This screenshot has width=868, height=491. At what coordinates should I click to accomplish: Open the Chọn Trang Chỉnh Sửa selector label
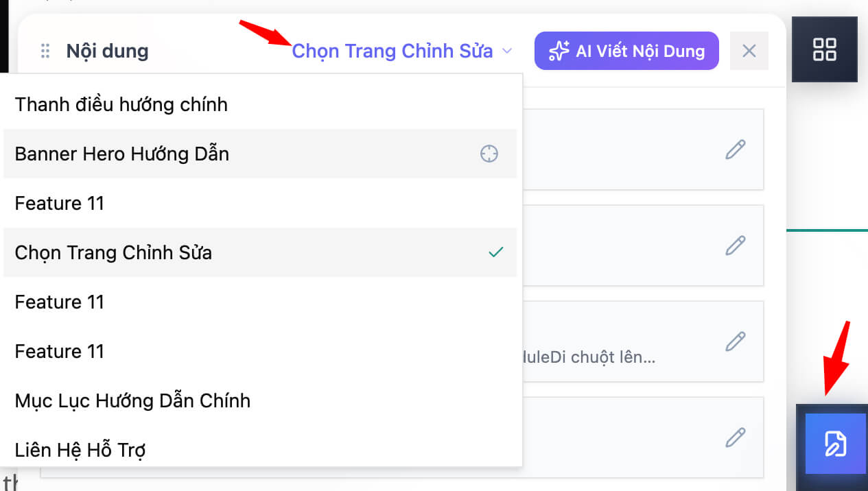pos(392,51)
